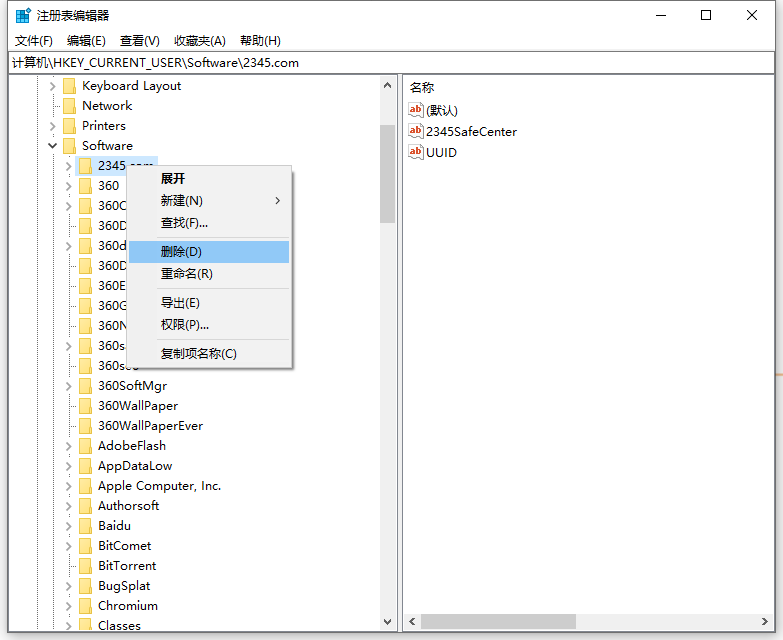This screenshot has height=640, width=783.
Task: Open the 收藏夹(A) menu
Action: [x=200, y=41]
